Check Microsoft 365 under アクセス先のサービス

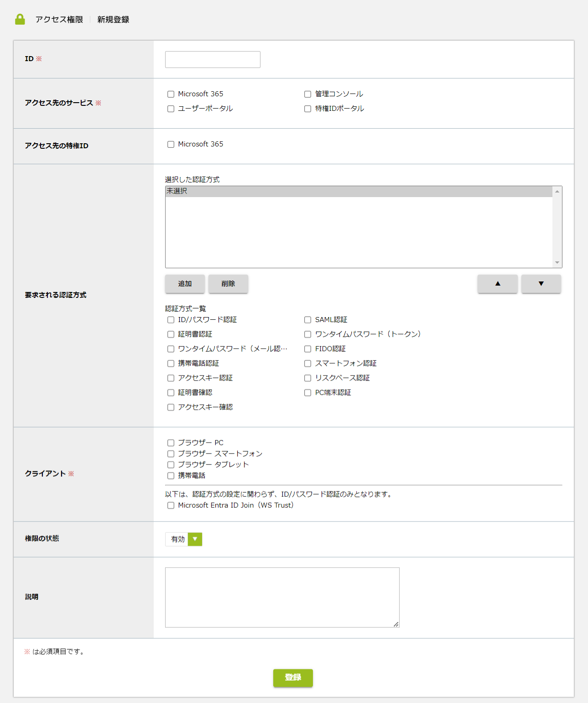point(171,94)
